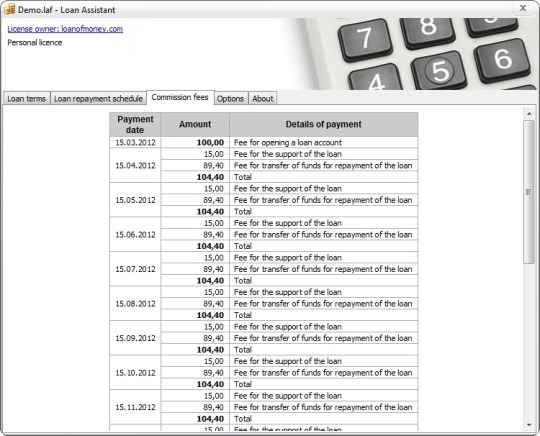Screen dimensions: 540x436
Task: Click the Total label for 15.11.2012
Action: point(243,419)
